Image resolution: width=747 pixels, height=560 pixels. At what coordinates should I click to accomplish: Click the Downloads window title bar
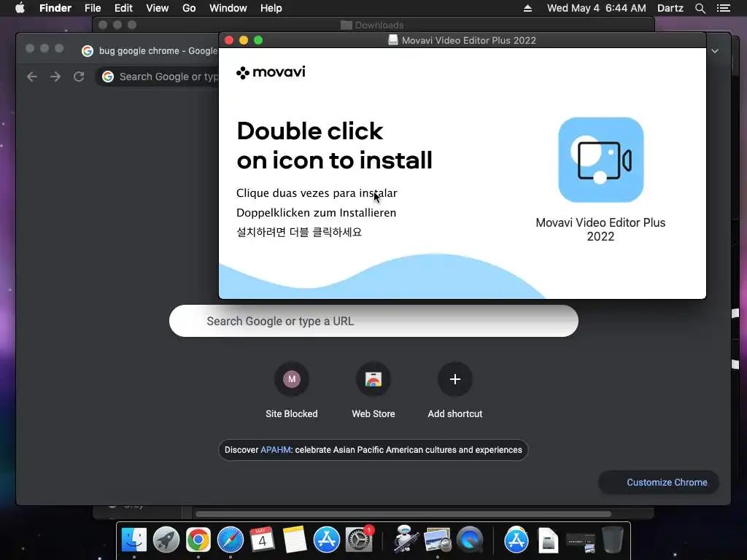tap(373, 25)
